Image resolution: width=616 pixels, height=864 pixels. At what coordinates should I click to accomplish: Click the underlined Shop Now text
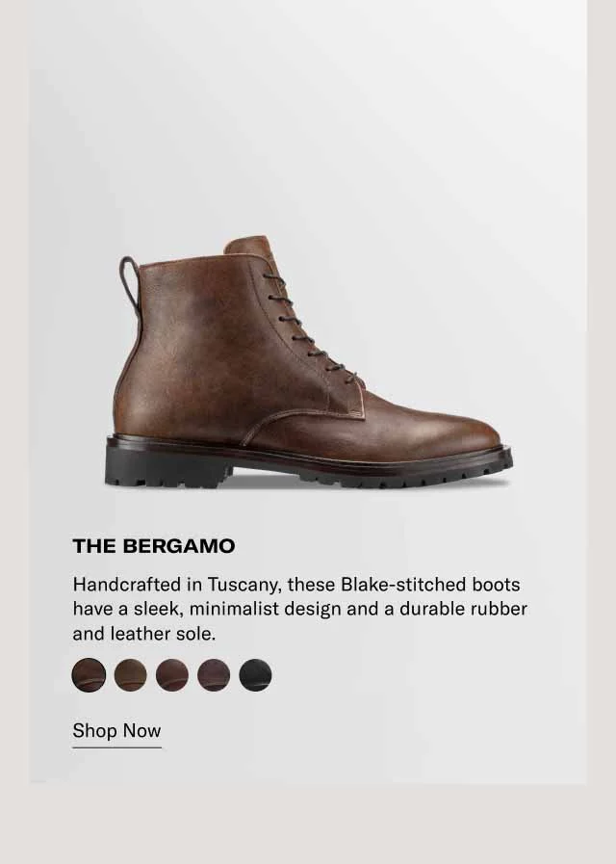coord(115,729)
